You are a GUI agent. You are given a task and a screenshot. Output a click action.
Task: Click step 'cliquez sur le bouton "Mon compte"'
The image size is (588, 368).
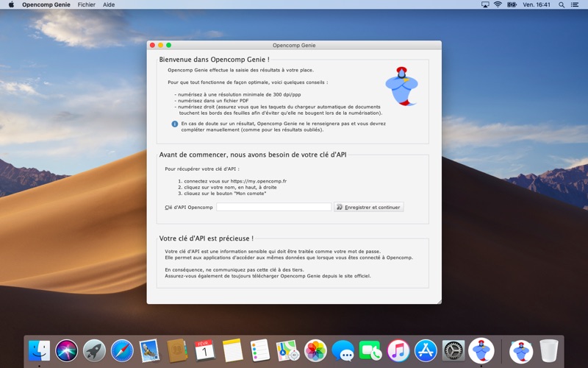(x=222, y=194)
